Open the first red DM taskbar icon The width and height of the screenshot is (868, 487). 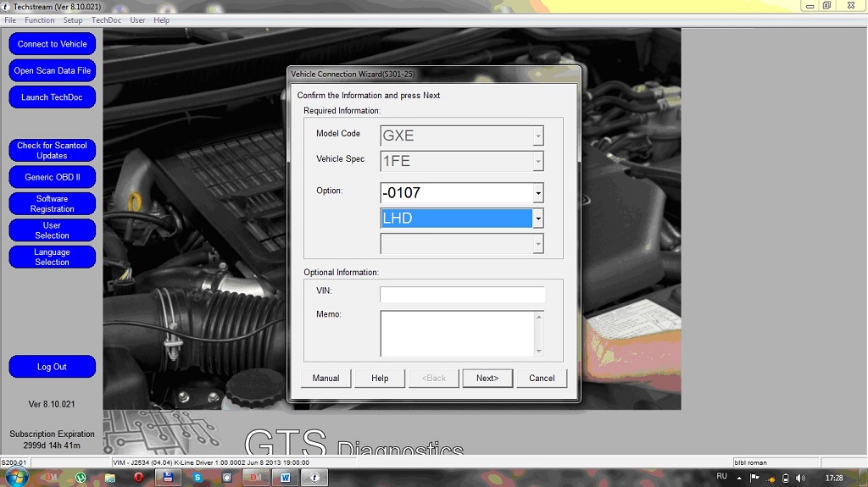(x=51, y=477)
